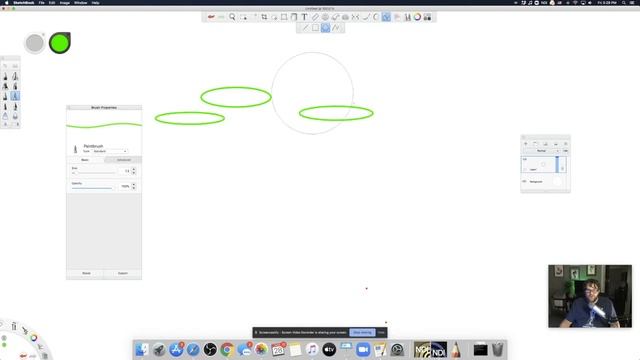Image resolution: width=640 pixels, height=360 pixels.
Task: Select the Fill bucket tool
Action: [294, 17]
